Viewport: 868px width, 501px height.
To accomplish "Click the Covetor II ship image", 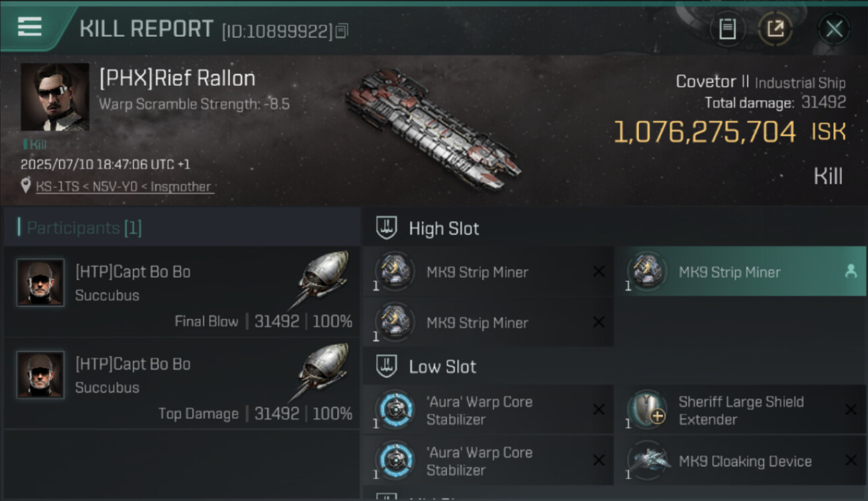I will click(432, 127).
